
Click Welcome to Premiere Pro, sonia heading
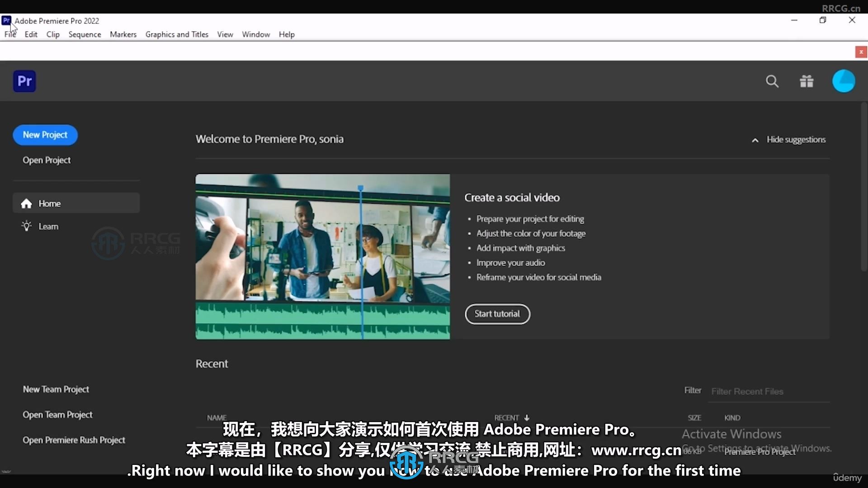pyautogui.click(x=269, y=139)
